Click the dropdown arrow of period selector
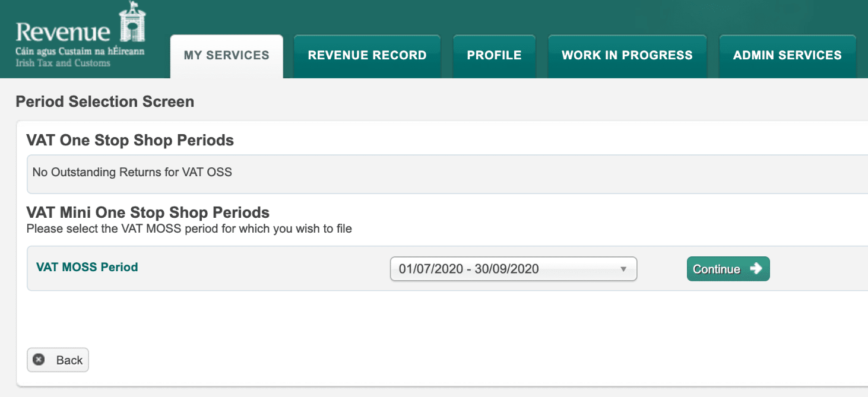Image resolution: width=868 pixels, height=397 pixels. 623,269
